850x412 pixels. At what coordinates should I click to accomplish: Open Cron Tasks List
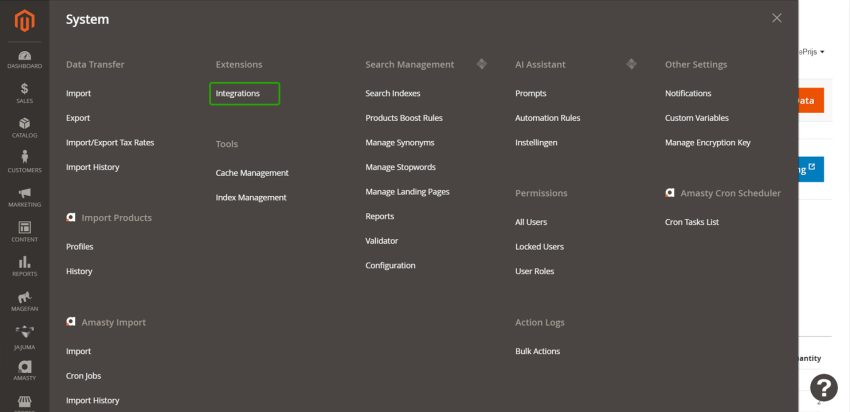(692, 222)
